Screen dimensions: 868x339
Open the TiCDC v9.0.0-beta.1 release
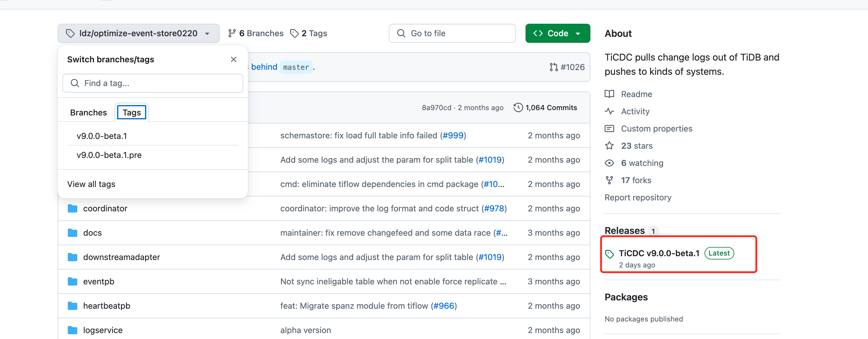point(659,253)
